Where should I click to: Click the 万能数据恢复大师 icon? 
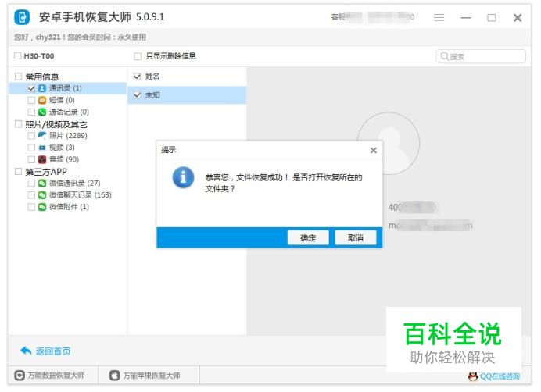(20, 376)
